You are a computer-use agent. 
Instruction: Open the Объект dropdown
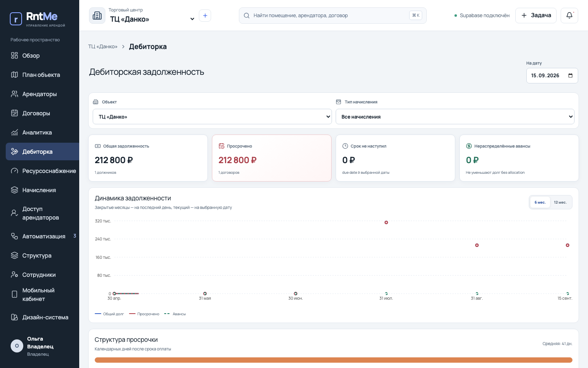212,117
